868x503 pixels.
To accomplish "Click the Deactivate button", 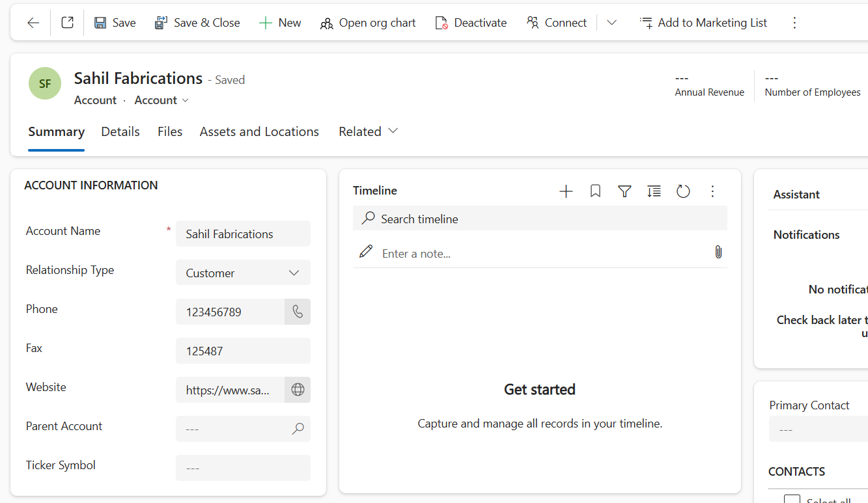I will click(471, 23).
